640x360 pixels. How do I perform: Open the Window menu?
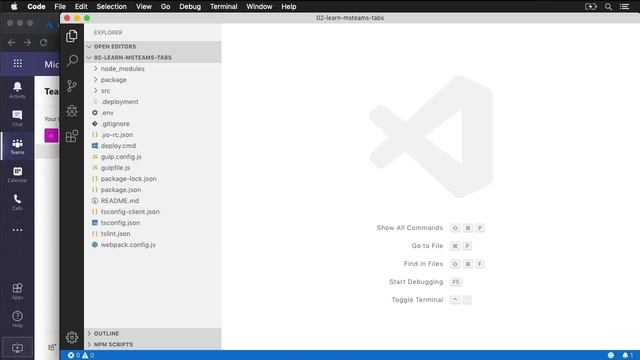coord(259,7)
